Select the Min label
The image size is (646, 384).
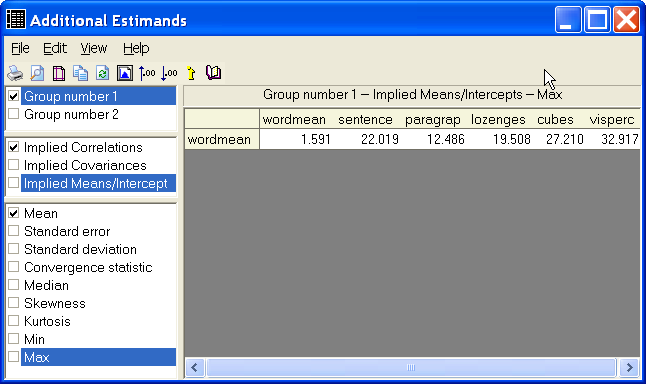(x=34, y=339)
